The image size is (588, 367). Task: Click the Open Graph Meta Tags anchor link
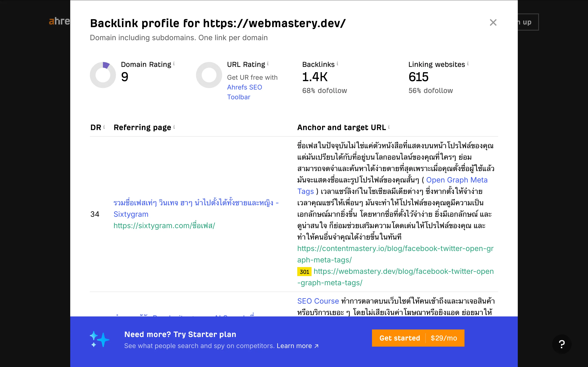(x=458, y=180)
